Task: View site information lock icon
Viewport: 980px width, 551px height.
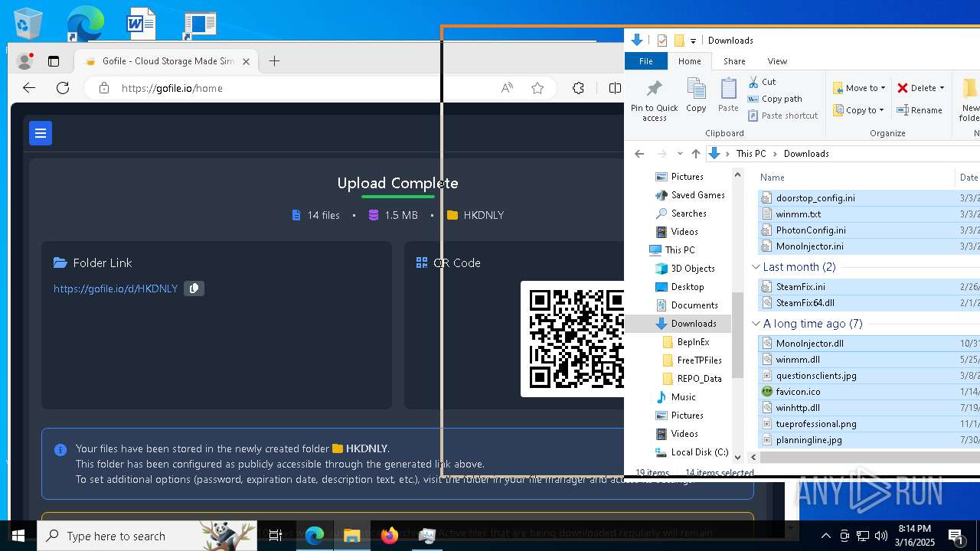Action: pyautogui.click(x=104, y=88)
